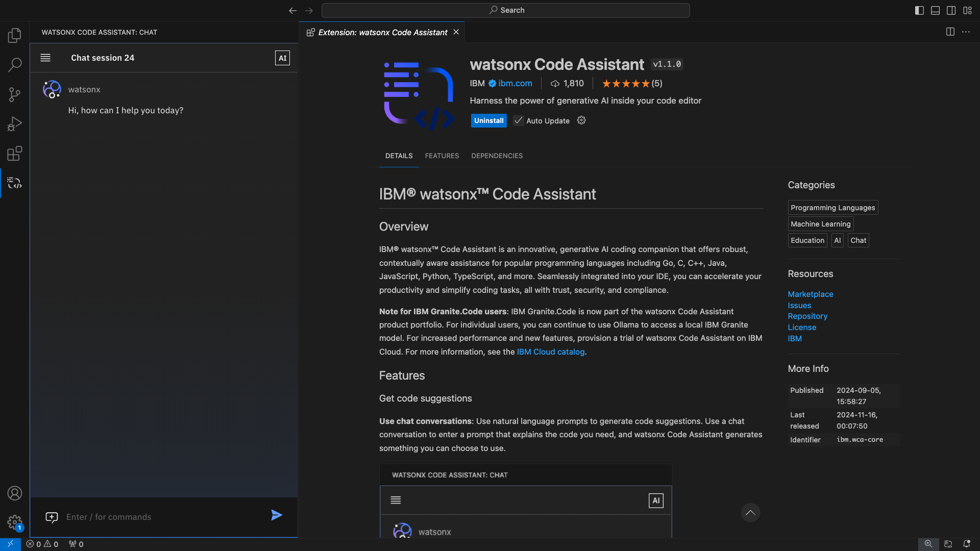Open the Accounts icon in activity bar
The height and width of the screenshot is (551, 980).
click(x=15, y=493)
